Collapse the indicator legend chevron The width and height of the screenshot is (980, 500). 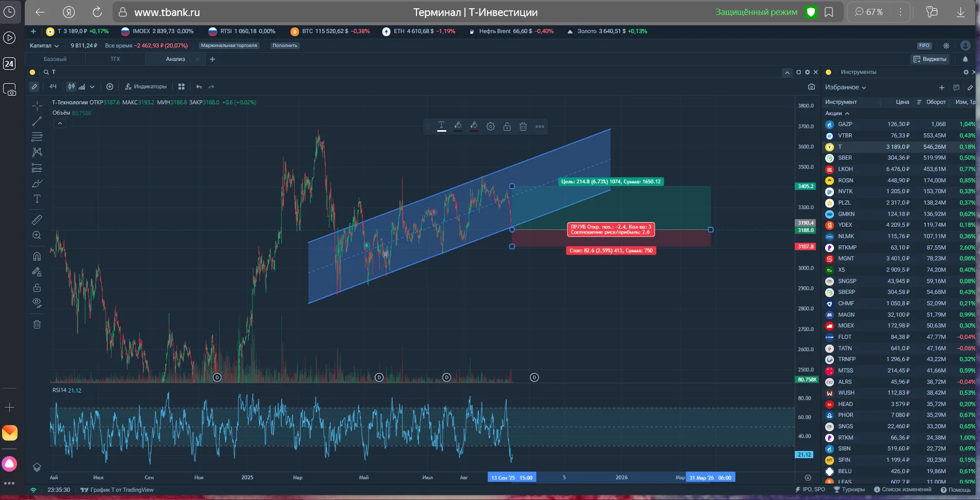point(60,123)
